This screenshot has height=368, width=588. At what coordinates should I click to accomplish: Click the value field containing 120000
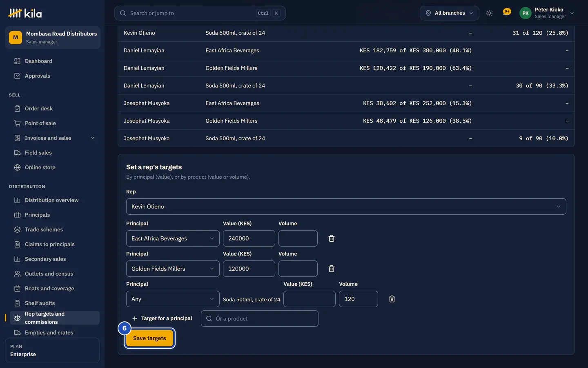point(249,269)
